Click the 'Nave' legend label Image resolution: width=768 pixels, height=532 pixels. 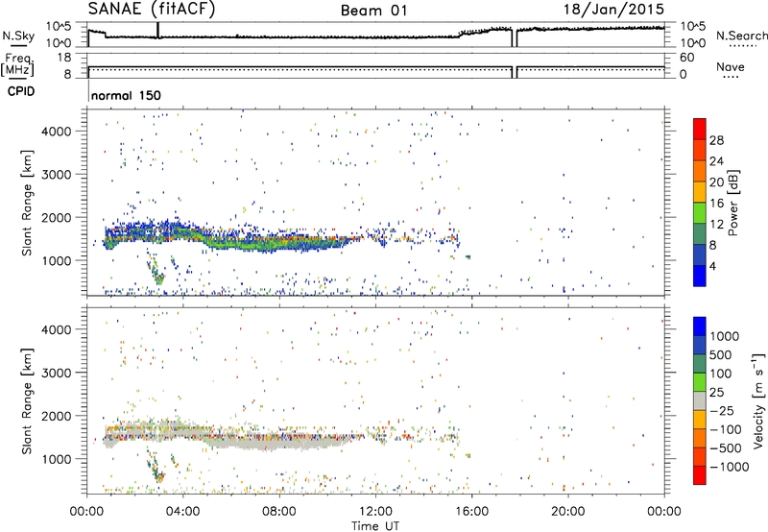pos(730,67)
